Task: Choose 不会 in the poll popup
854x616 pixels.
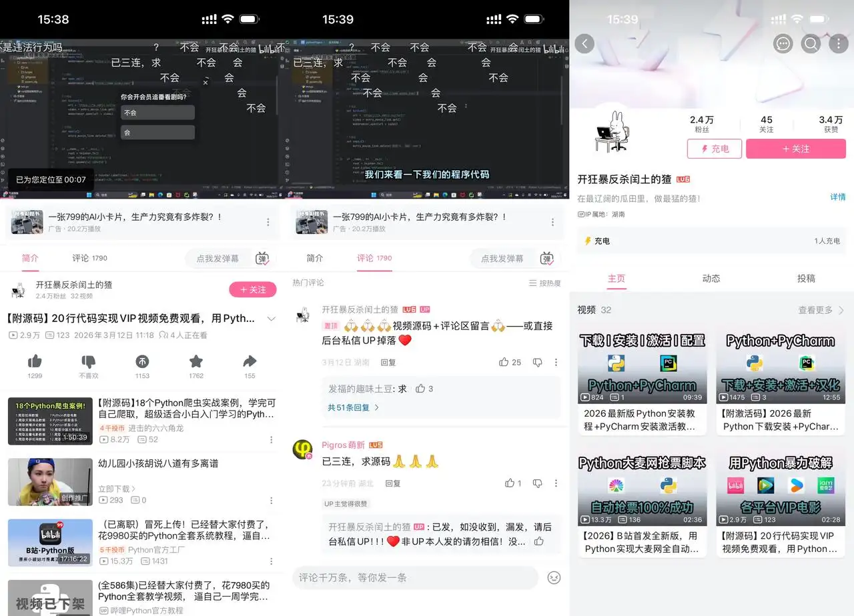Action: click(157, 113)
